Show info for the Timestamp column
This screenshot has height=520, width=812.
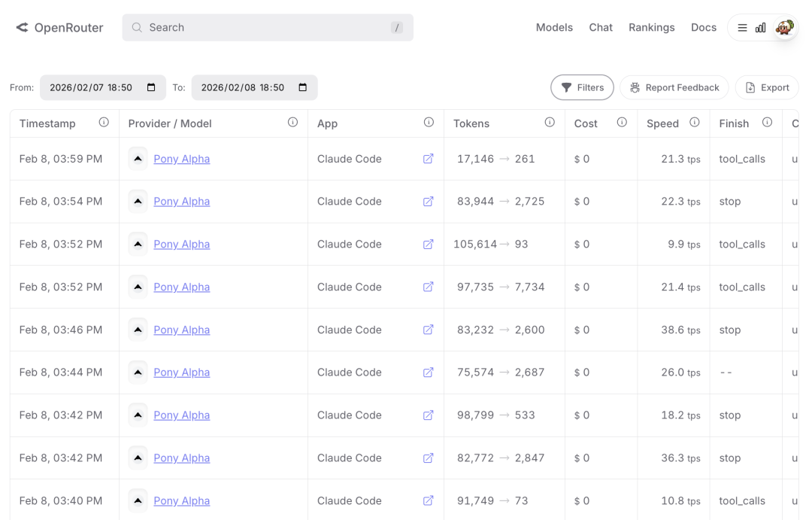[104, 123]
